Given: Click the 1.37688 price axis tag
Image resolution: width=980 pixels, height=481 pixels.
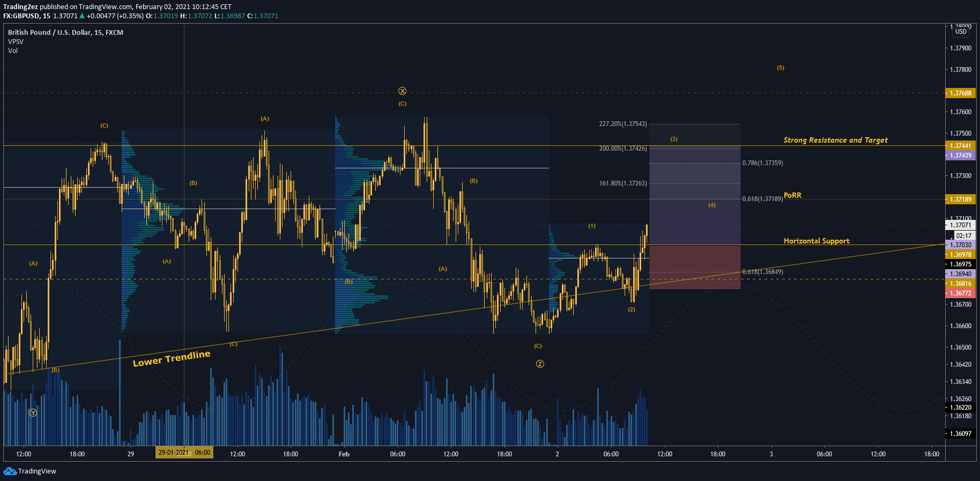Looking at the screenshot, I should [x=960, y=93].
